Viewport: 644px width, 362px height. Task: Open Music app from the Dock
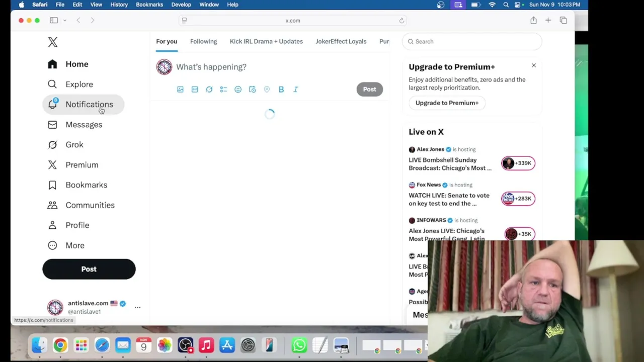[206, 345]
